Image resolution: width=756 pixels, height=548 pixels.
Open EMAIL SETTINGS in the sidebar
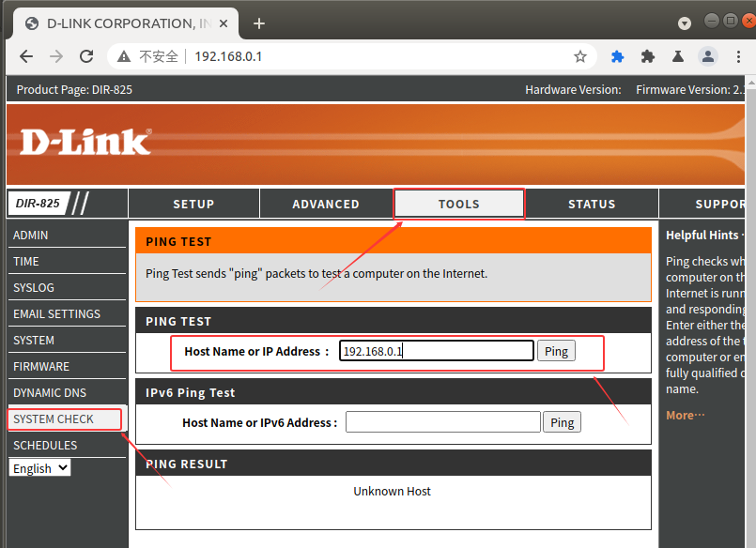67,314
